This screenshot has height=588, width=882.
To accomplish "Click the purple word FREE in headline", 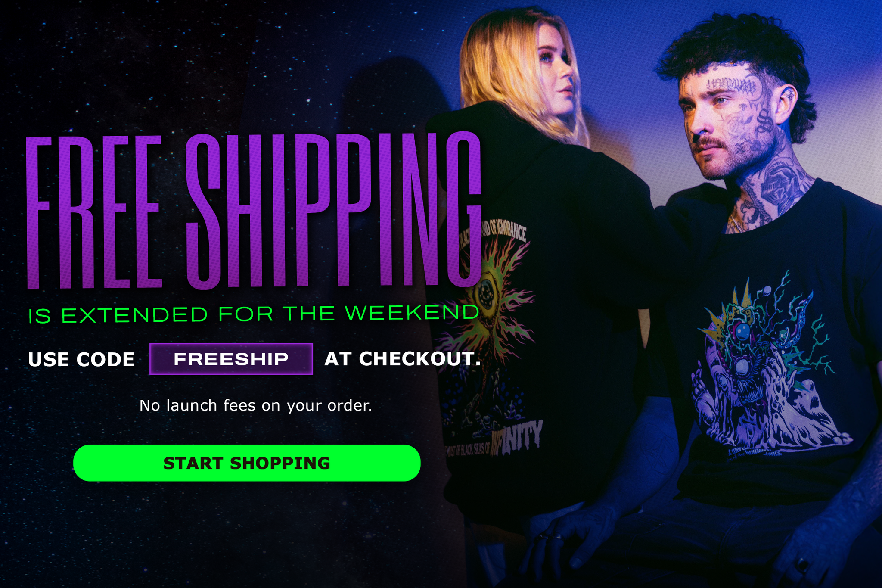I will tap(94, 212).
